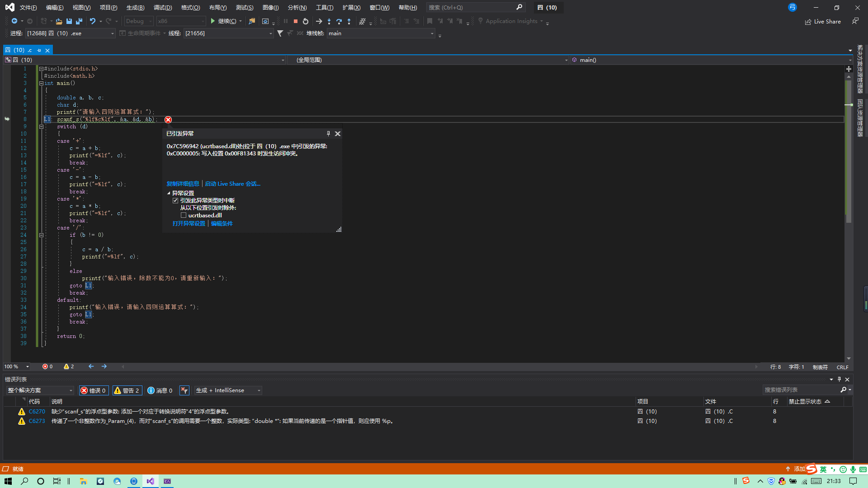Collapse the #include region at line 1
Viewport: 868px width, 488px height.
click(41, 69)
